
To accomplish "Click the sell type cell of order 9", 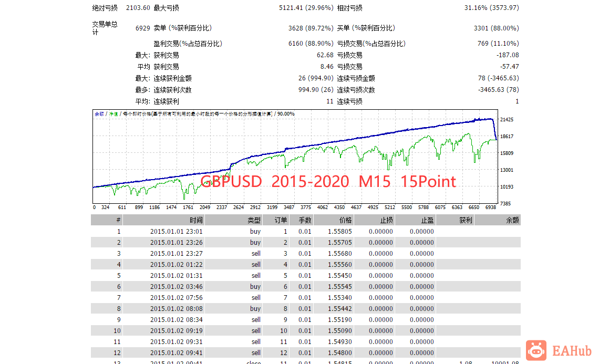I will [x=256, y=320].
